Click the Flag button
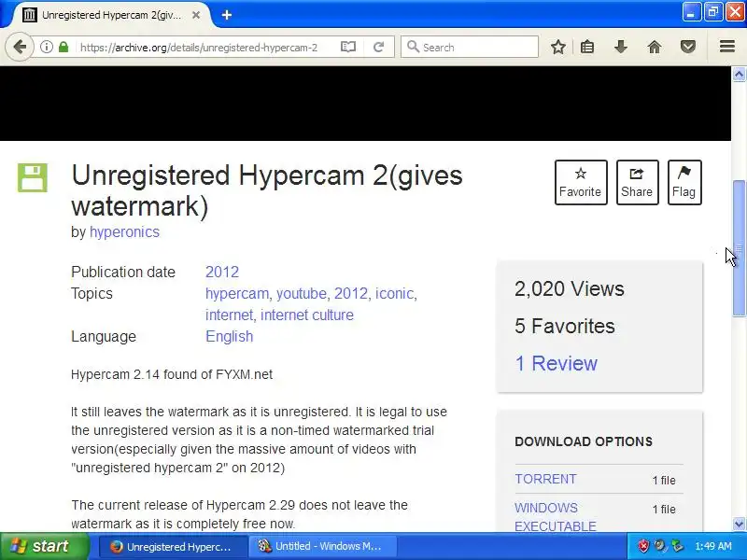This screenshot has height=560, width=747. 684,182
